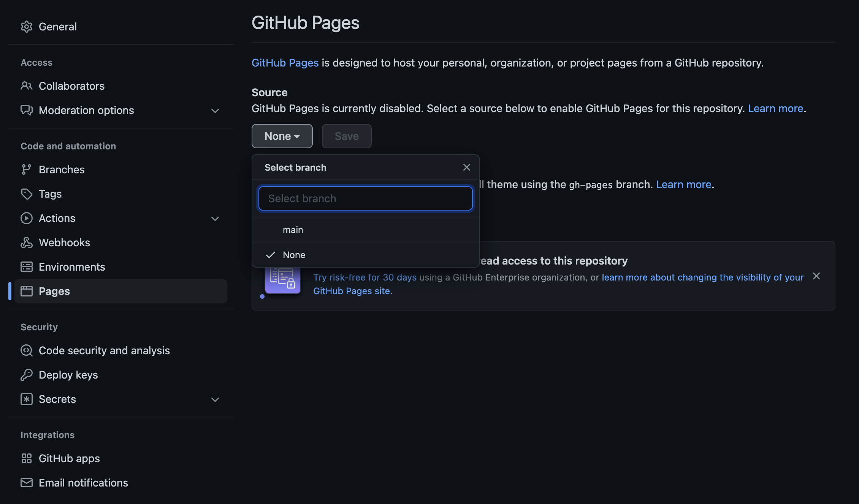Screen dimensions: 859x504
Task: Expand the Actions settings submenu
Action: 215,219
